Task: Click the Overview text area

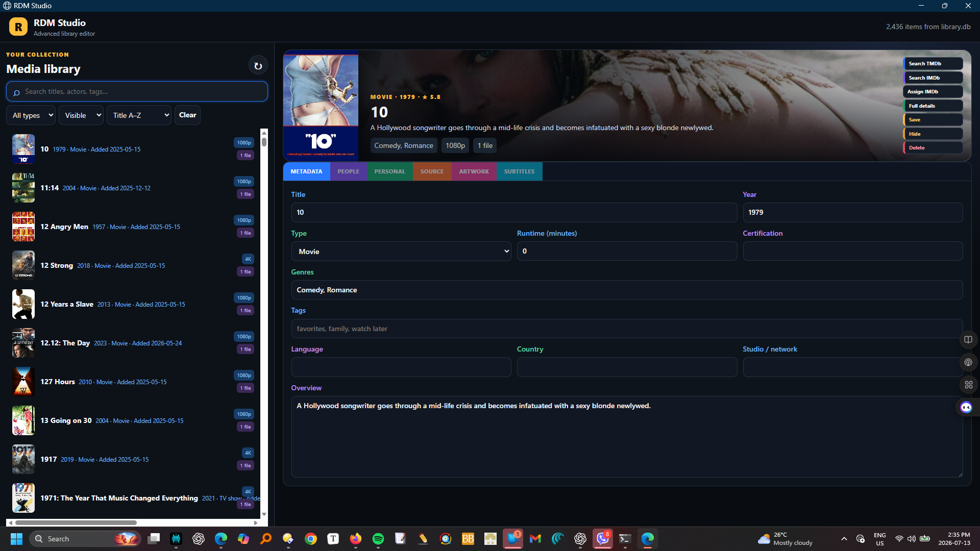Action: pyautogui.click(x=627, y=437)
